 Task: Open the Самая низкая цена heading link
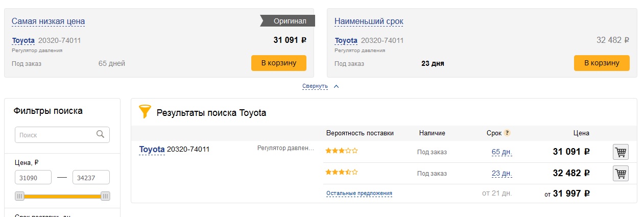49,21
